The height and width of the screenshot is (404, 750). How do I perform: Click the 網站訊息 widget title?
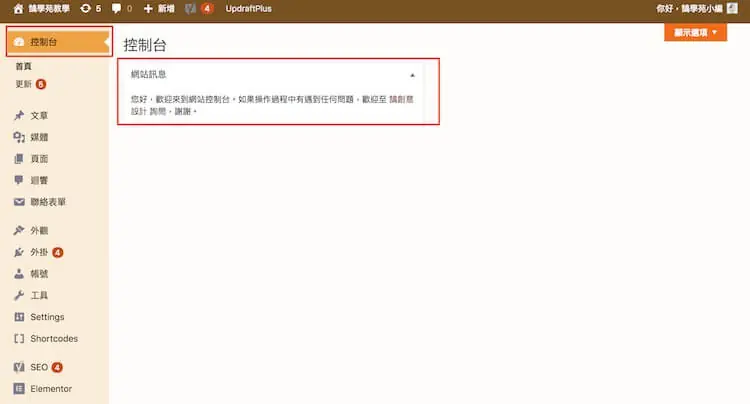(x=148, y=74)
